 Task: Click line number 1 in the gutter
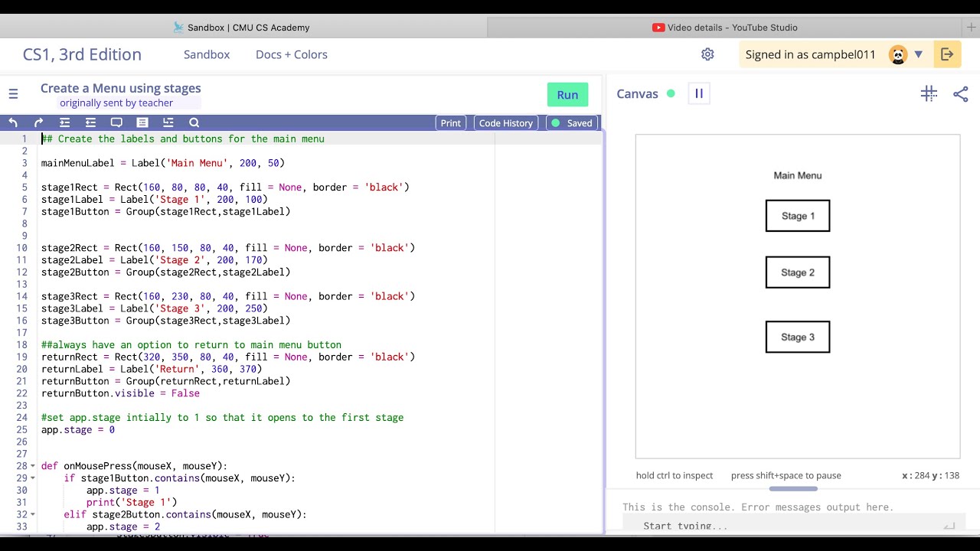(24, 139)
